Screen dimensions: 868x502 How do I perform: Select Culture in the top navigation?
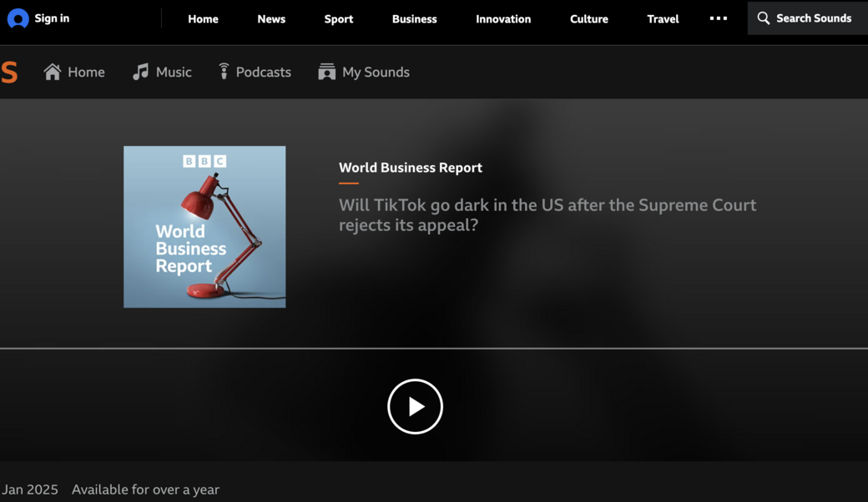(588, 18)
